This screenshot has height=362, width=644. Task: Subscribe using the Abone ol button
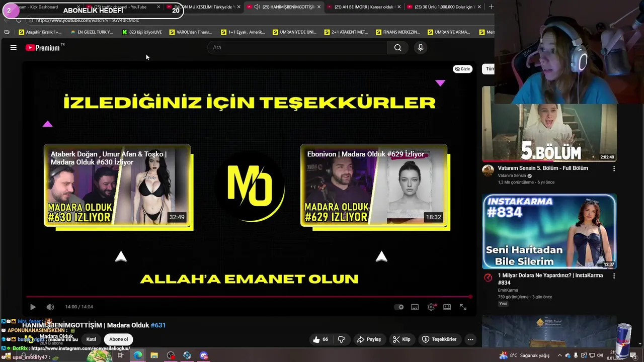click(x=119, y=339)
